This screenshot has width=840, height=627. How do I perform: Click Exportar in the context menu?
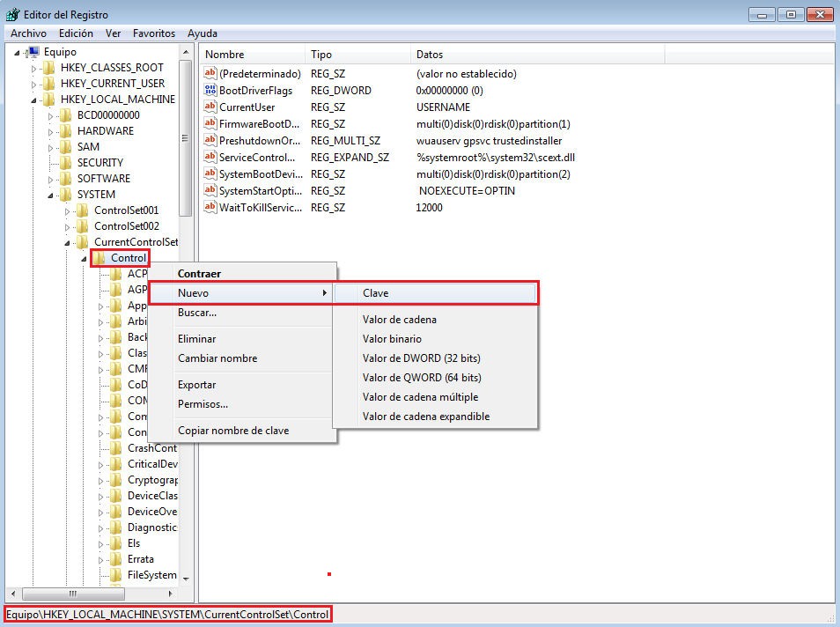click(x=196, y=385)
